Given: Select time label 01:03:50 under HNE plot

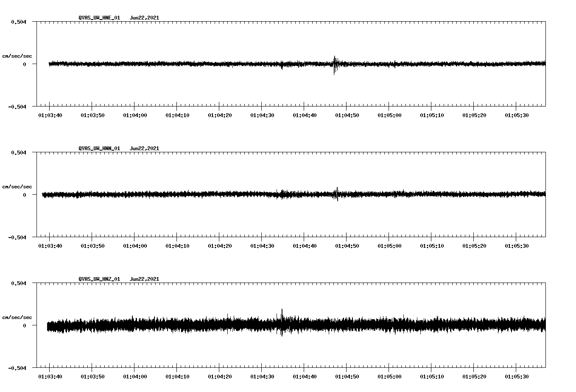Looking at the screenshot, I should [x=92, y=115].
